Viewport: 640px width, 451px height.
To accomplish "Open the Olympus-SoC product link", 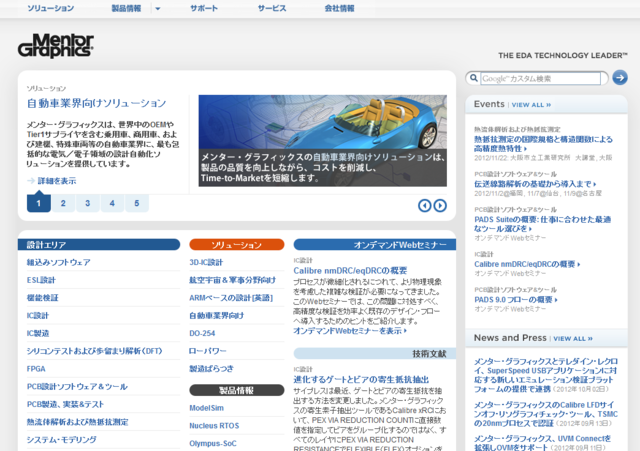I will pos(213,443).
